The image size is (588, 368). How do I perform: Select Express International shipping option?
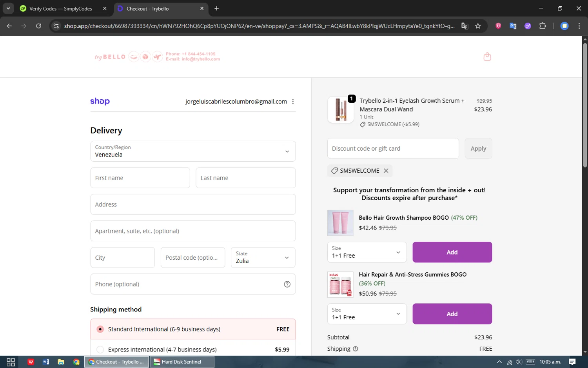tap(193, 349)
